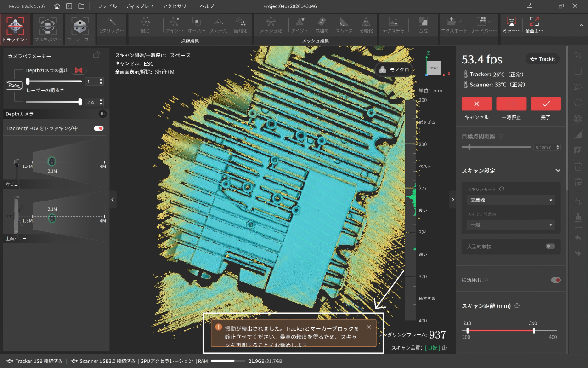Screen dimensions: 588x368
Task: Click the レーザーの明るさ brightness slider
Action: (x=54, y=102)
